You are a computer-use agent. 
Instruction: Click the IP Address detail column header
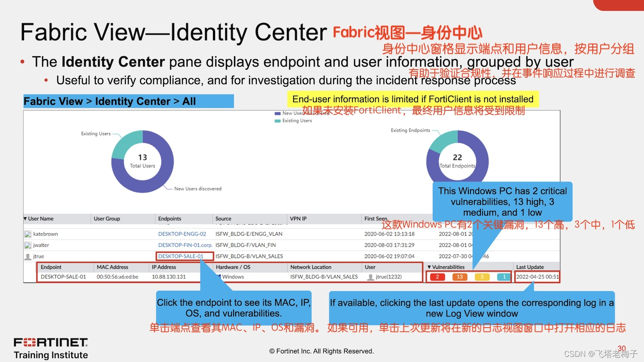tap(164, 267)
